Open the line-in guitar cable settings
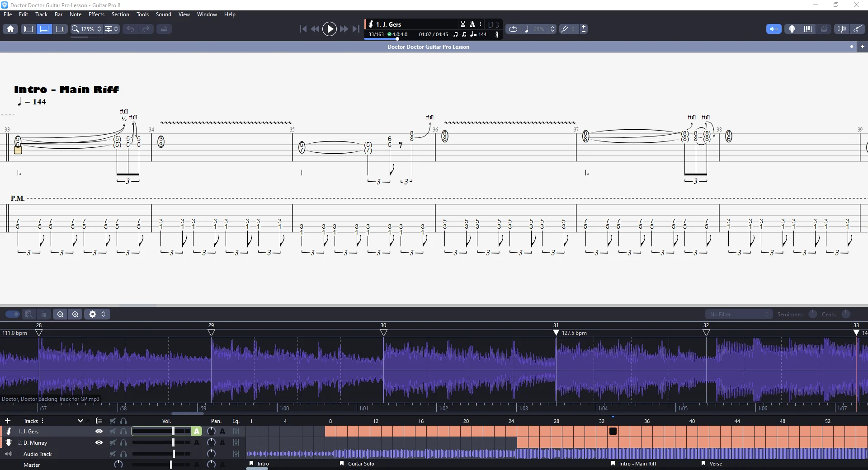 (x=858, y=29)
